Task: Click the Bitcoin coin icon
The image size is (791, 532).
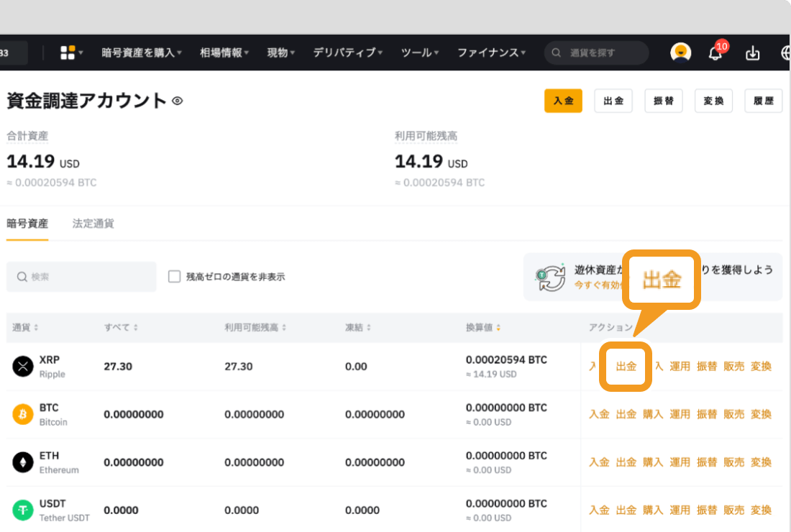Action: coord(23,415)
